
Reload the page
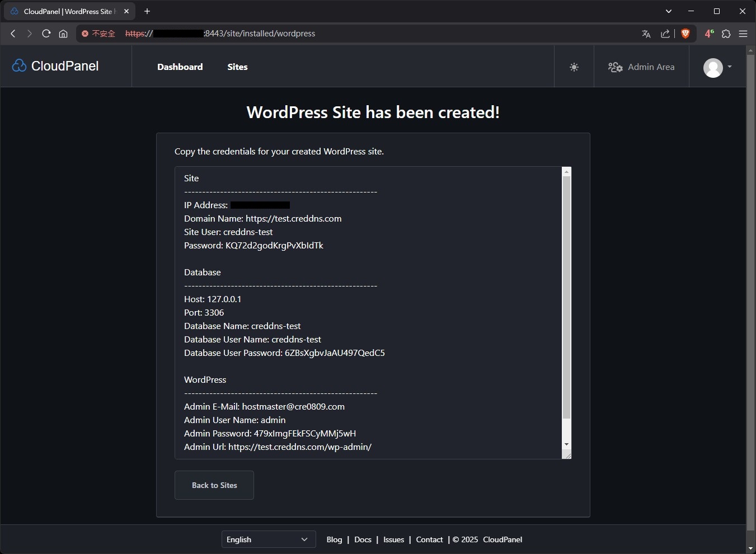(x=46, y=34)
